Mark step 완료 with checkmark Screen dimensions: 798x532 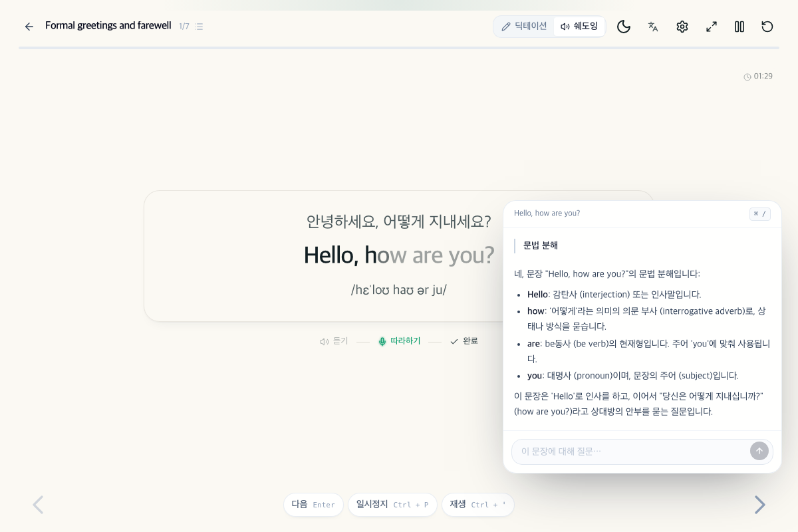point(464,341)
